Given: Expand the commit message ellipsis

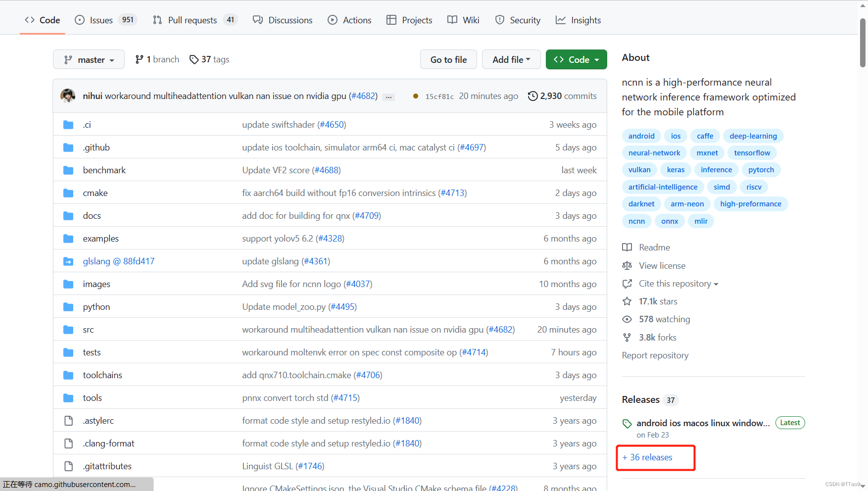Looking at the screenshot, I should coord(389,97).
